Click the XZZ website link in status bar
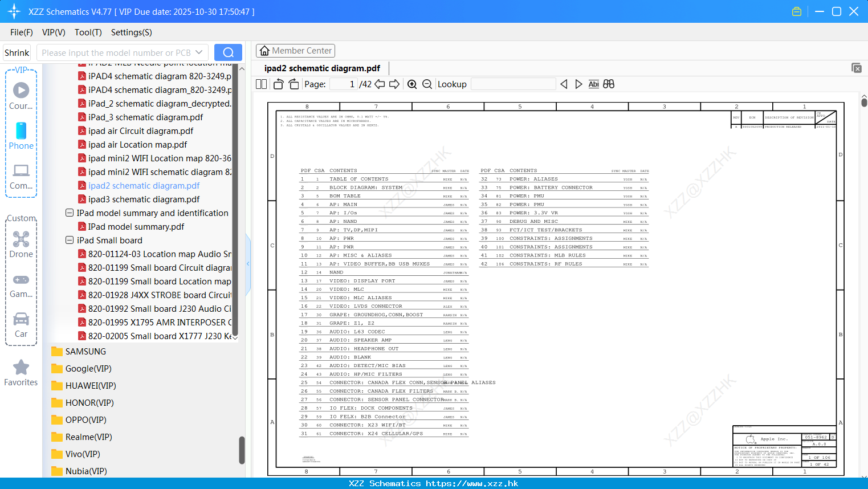Image resolution: width=868 pixels, height=489 pixels. coord(472,483)
